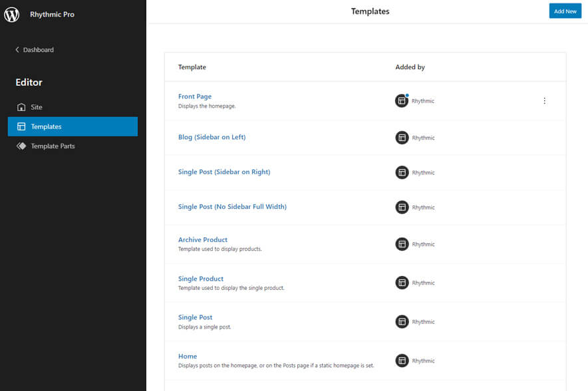Image resolution: width=588 pixels, height=391 pixels.
Task: Click the theme icon in the Home row
Action: 402,361
